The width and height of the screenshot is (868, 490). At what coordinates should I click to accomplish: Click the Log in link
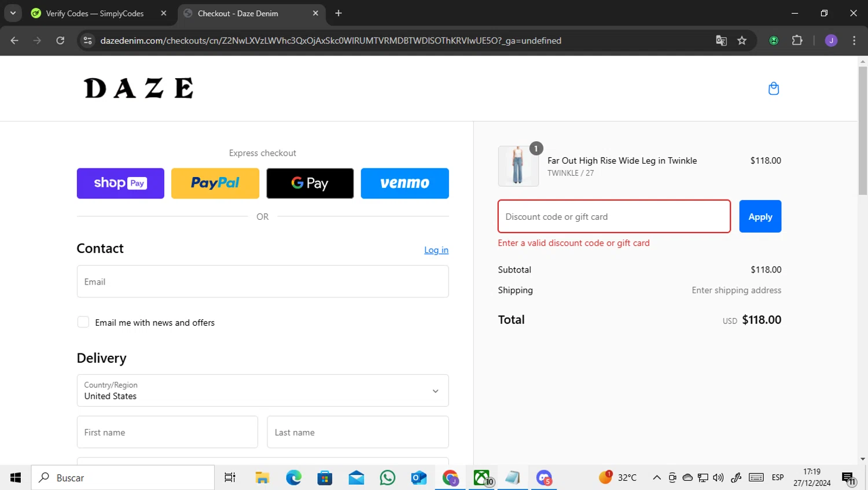point(436,250)
